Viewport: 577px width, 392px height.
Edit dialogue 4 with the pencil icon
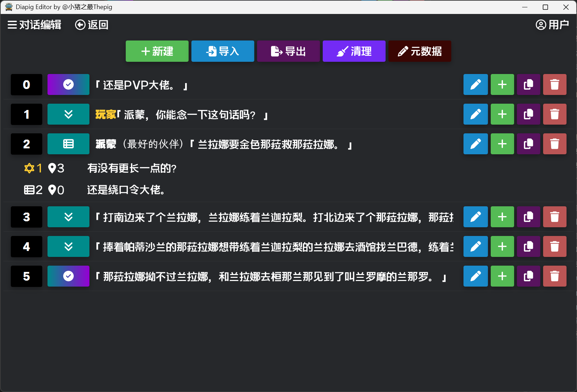[x=475, y=246]
